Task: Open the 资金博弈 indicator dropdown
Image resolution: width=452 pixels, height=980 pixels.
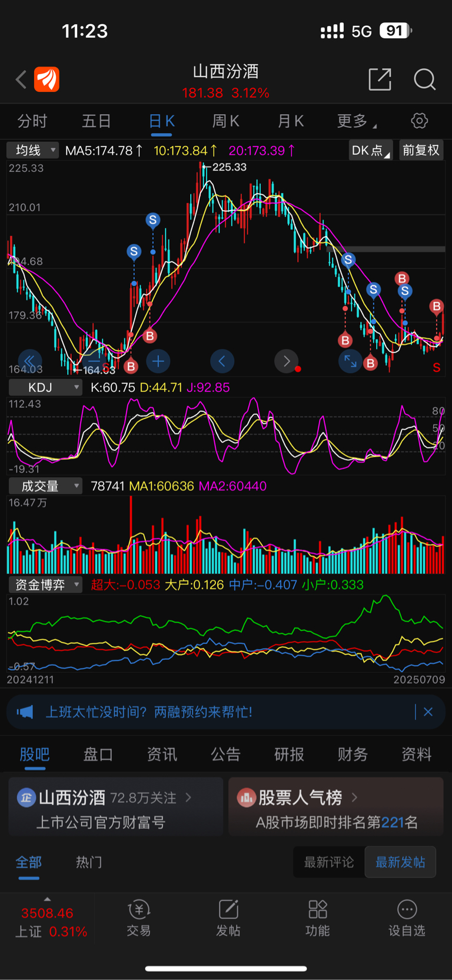Action: 45,584
